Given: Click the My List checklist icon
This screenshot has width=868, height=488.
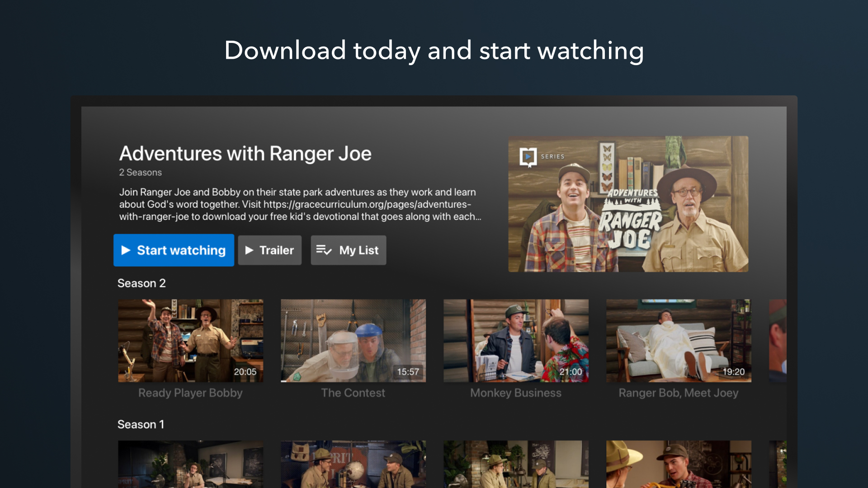Looking at the screenshot, I should 324,250.
